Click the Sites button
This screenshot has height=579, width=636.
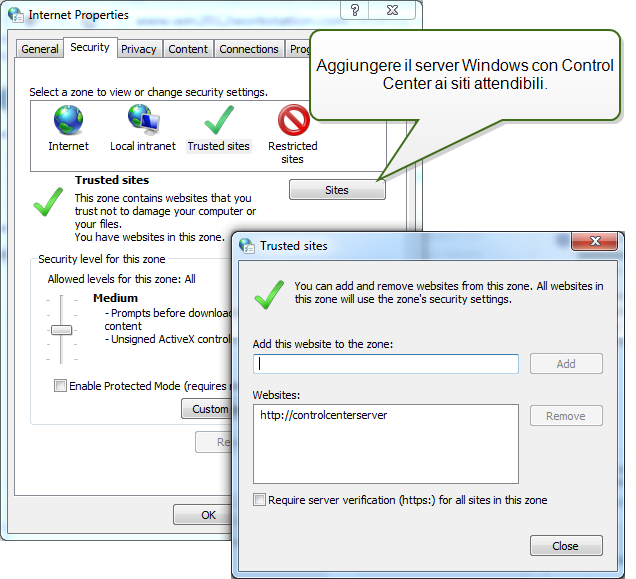point(337,190)
